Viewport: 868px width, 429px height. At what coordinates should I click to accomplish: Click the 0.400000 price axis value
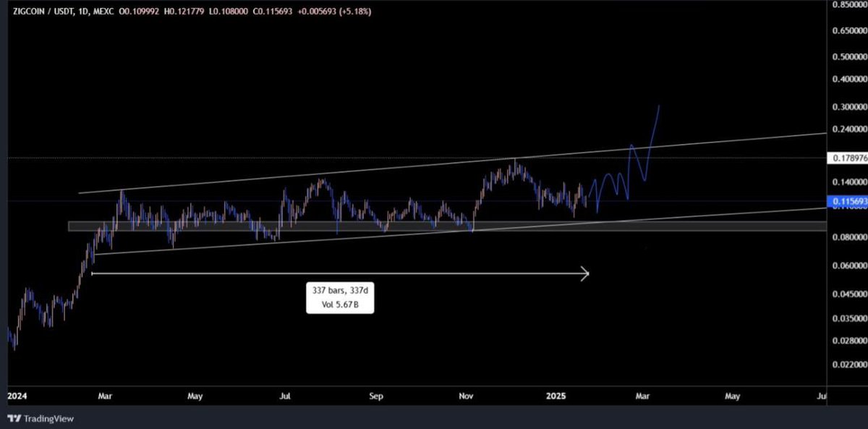point(849,79)
